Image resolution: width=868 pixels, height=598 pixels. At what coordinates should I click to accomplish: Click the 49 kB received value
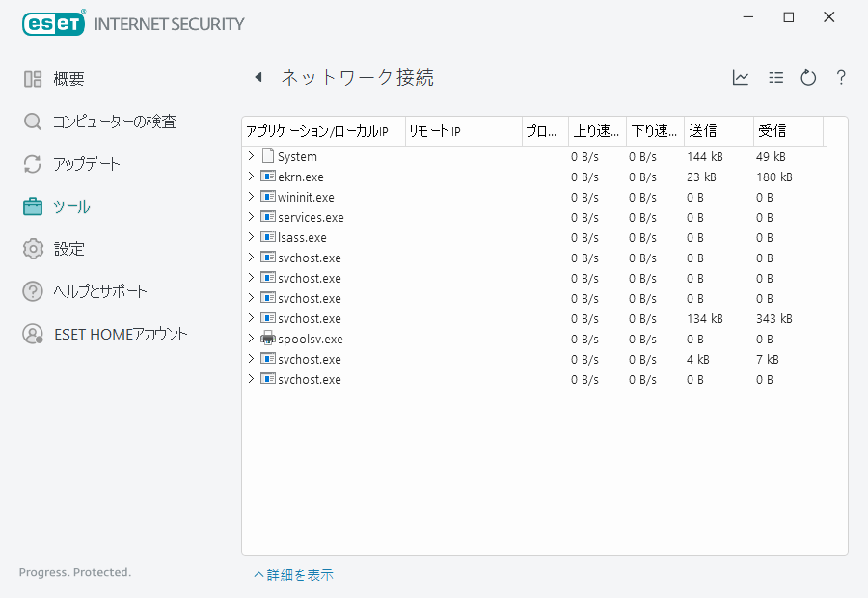pyautogui.click(x=771, y=156)
